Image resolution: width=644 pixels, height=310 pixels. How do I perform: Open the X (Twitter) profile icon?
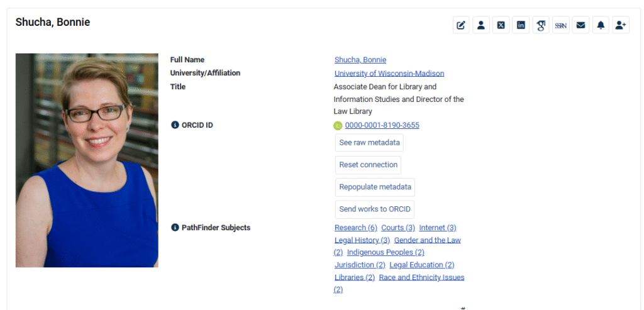501,25
